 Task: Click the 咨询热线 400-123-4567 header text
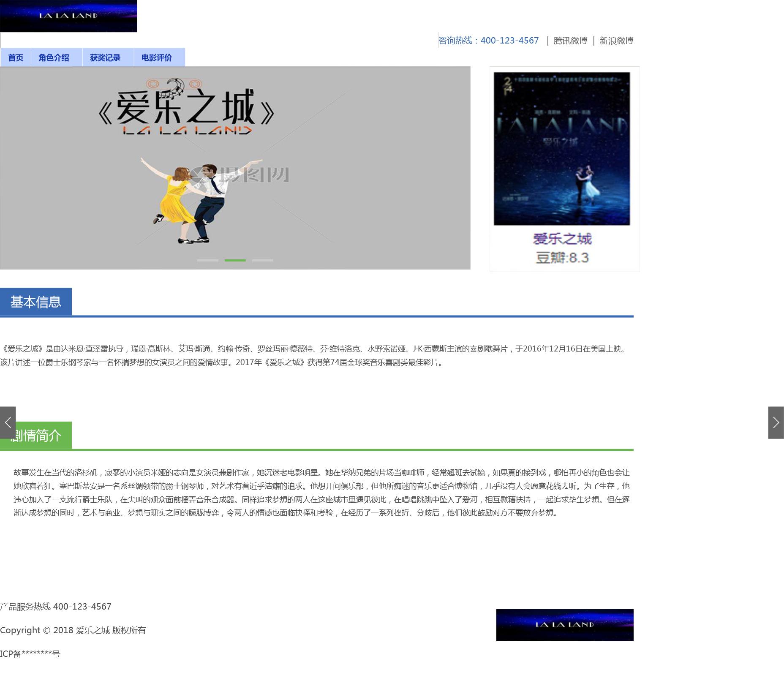pyautogui.click(x=489, y=41)
